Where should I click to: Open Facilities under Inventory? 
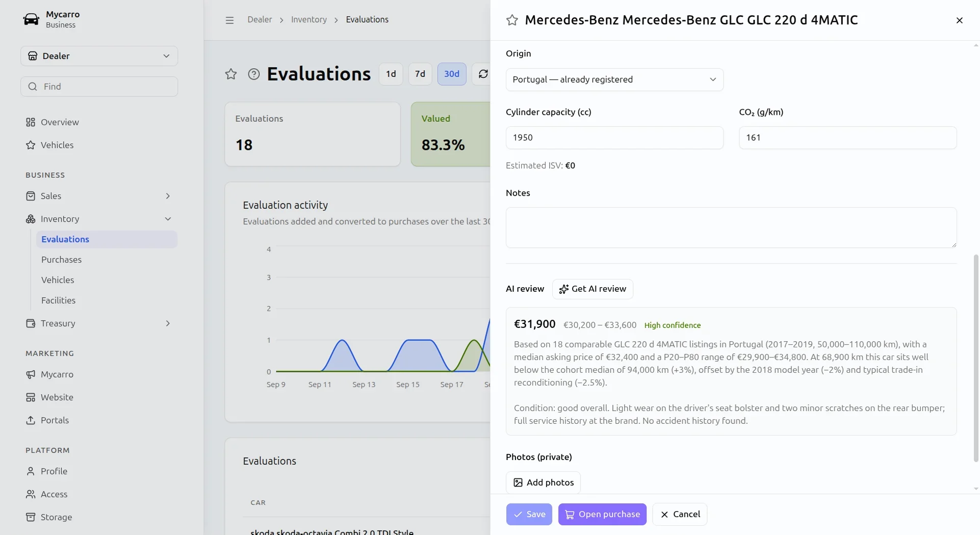click(x=107, y=300)
